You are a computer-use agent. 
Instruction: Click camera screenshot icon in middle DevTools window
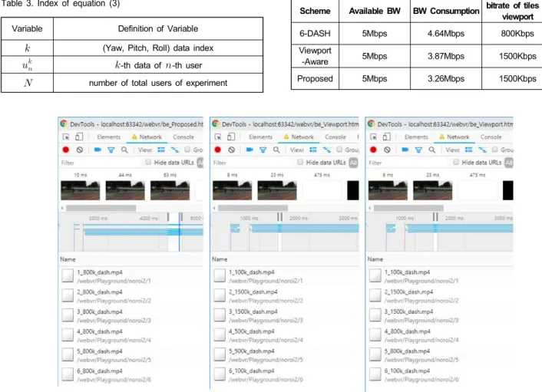250,150
